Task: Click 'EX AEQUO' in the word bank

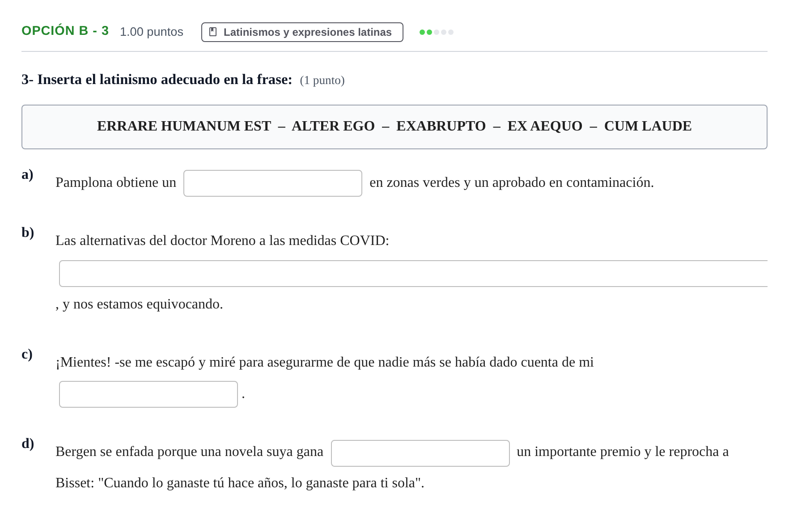Action: [545, 126]
